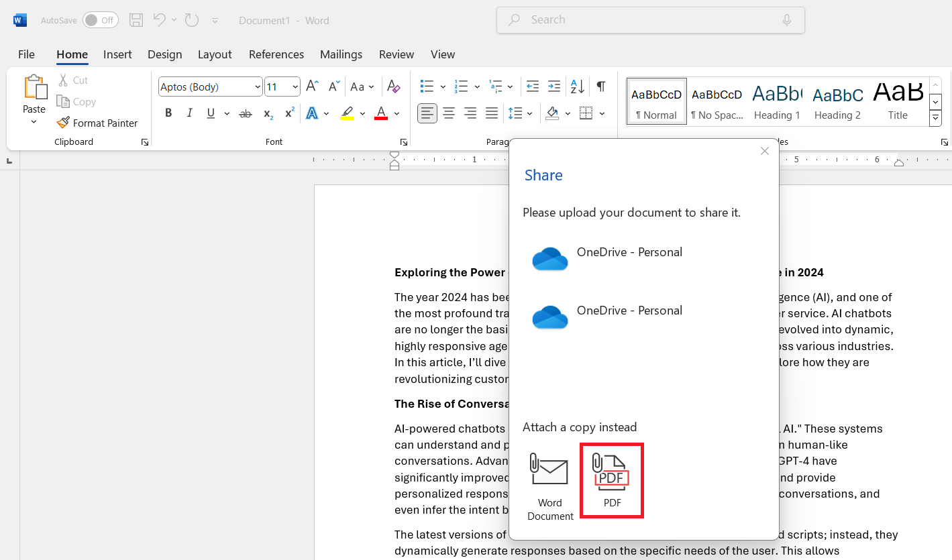
Task: Increase paragraph indent
Action: [x=554, y=87]
